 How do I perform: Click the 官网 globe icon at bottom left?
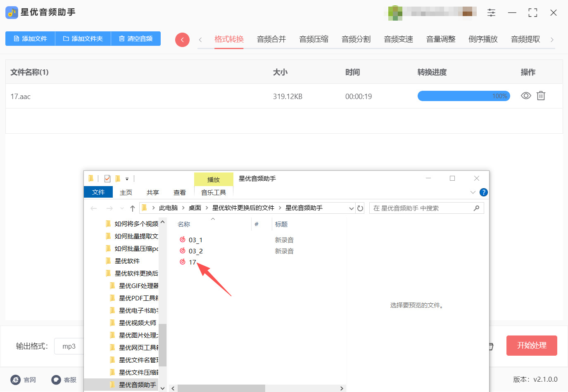click(16, 380)
